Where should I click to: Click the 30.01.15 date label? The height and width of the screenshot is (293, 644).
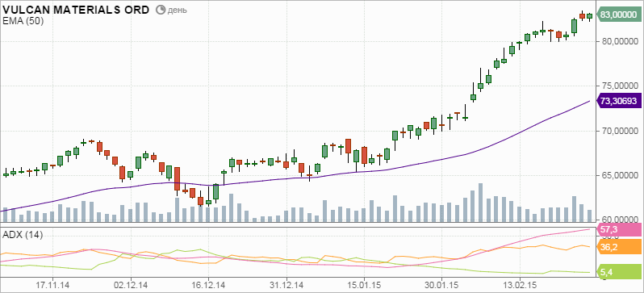tap(442, 286)
